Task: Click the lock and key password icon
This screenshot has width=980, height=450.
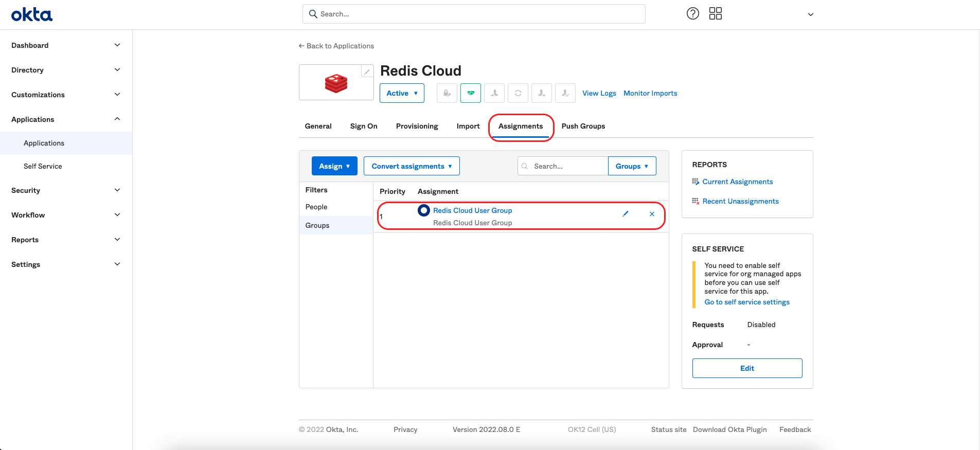Action: 447,93
